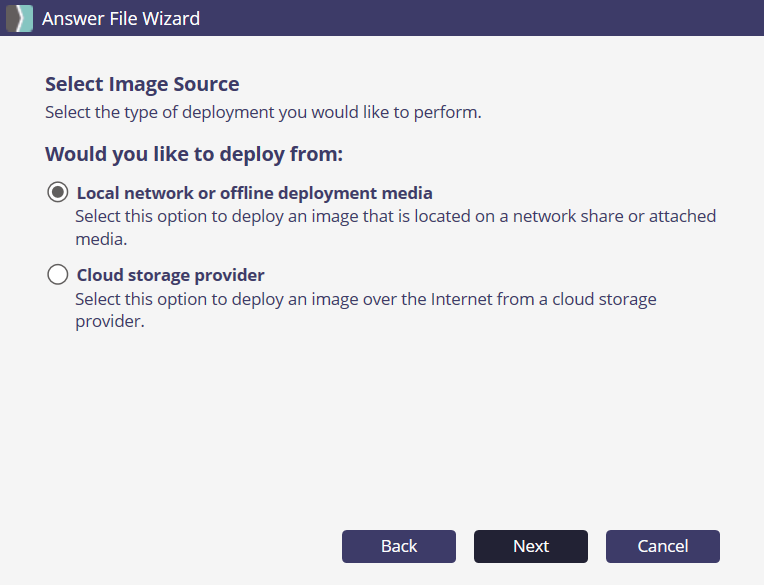Image resolution: width=764 pixels, height=585 pixels.
Task: Click the Answer File Wizard app icon
Action: pyautogui.click(x=19, y=18)
